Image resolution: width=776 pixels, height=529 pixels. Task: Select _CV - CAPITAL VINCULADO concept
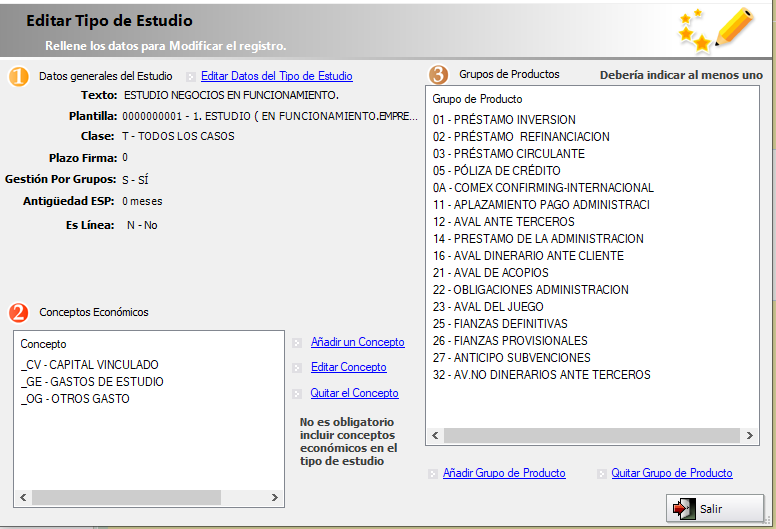coord(90,365)
